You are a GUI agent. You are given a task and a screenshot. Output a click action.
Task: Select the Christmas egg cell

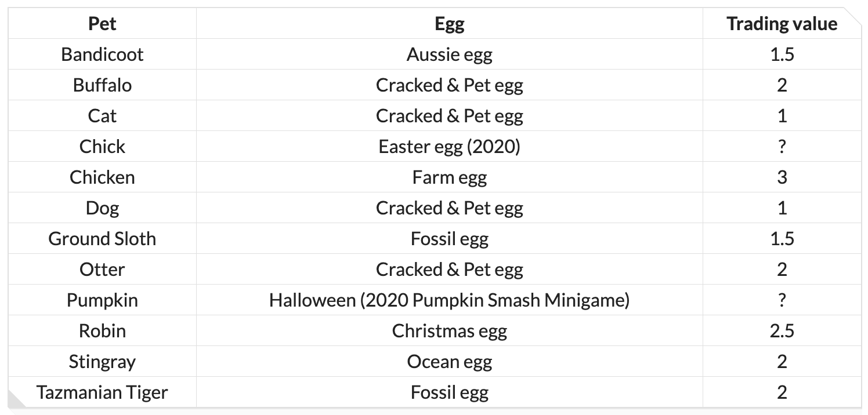[450, 331]
